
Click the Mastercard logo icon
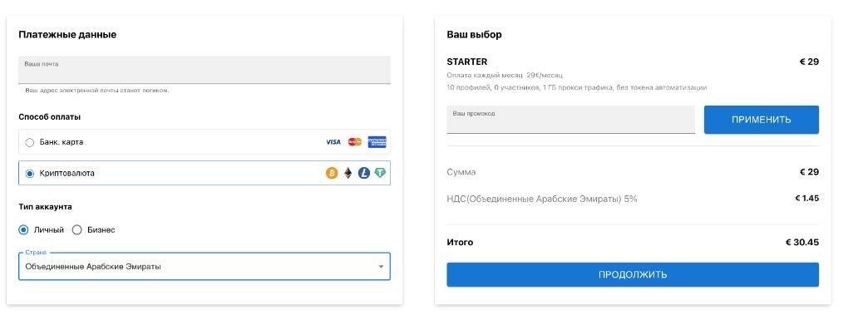(355, 142)
